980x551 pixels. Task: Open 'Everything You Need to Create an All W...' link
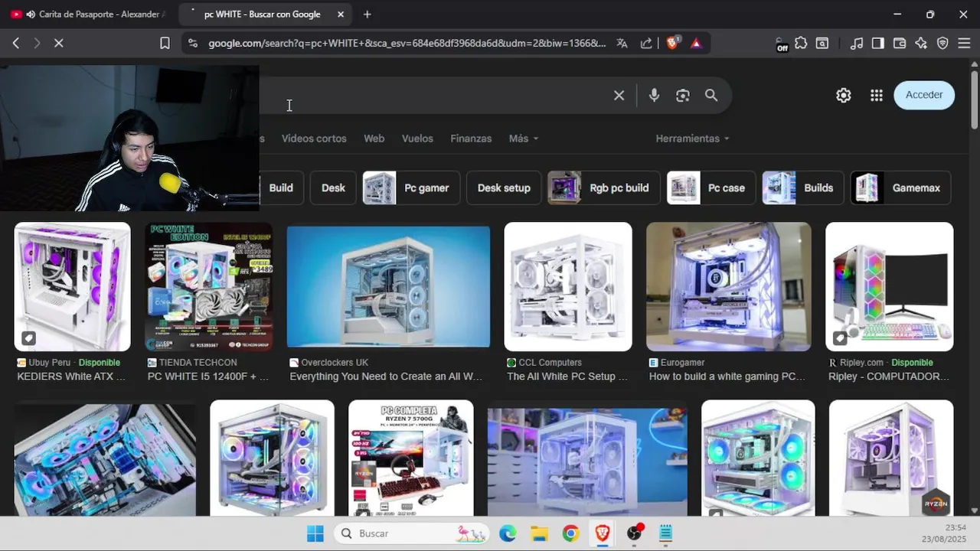coord(386,377)
